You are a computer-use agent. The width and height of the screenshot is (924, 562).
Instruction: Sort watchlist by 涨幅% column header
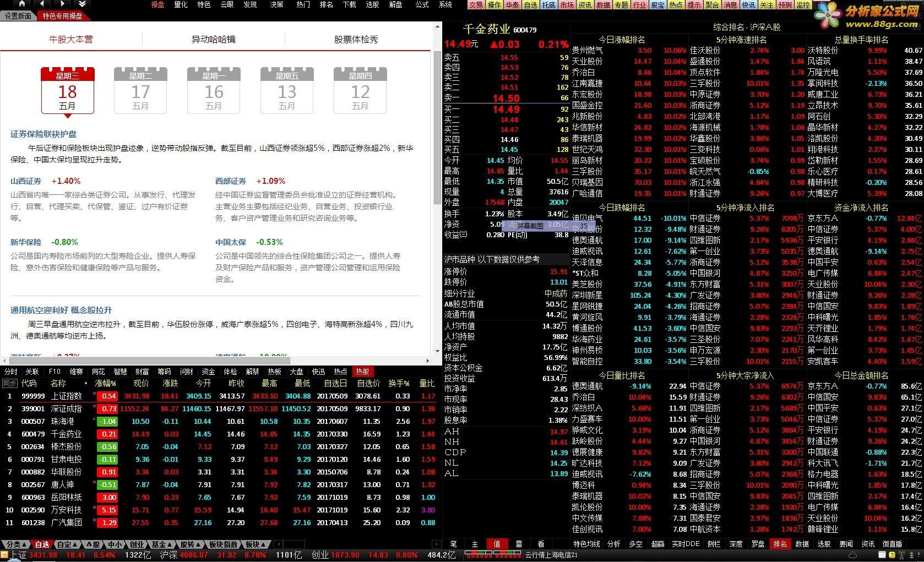(x=105, y=383)
